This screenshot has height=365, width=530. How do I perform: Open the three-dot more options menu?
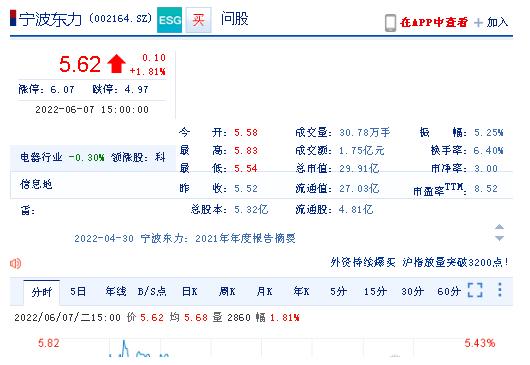pos(500,290)
